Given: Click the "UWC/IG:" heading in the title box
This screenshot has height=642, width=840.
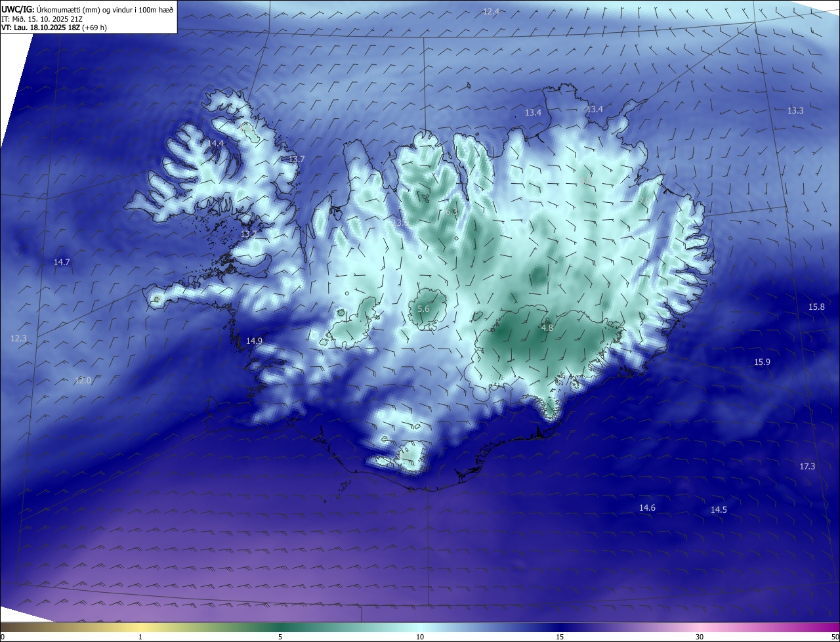Looking at the screenshot, I should tap(17, 9).
